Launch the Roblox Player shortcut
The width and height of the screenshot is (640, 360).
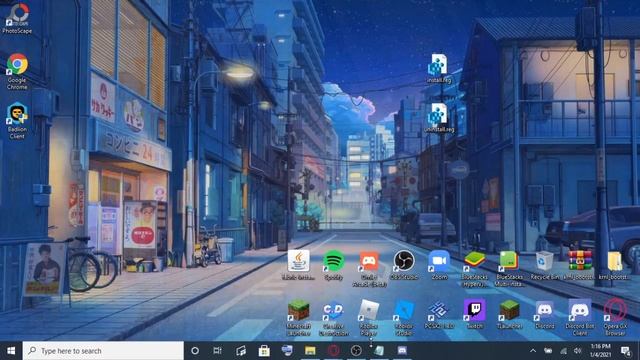(369, 318)
